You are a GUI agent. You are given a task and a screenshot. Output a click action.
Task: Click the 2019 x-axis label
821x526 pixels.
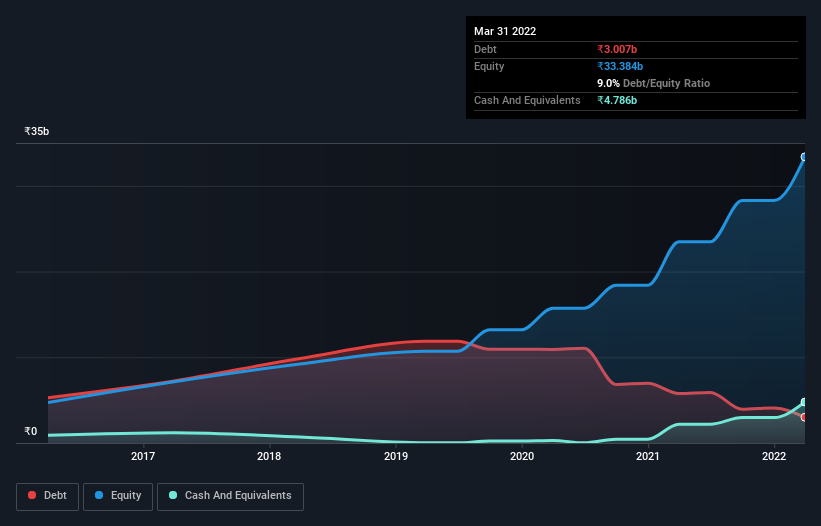[x=396, y=456]
